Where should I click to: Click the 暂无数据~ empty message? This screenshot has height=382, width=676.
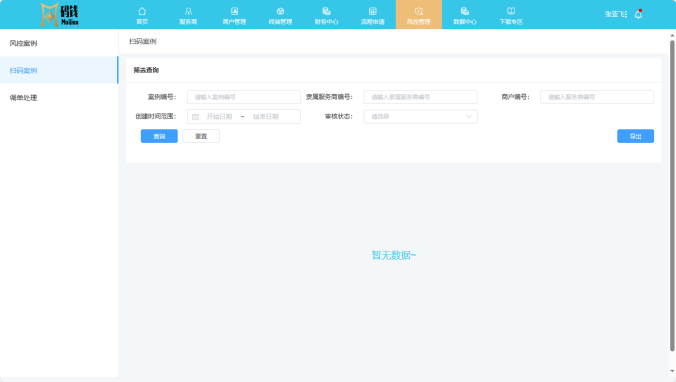coord(394,255)
